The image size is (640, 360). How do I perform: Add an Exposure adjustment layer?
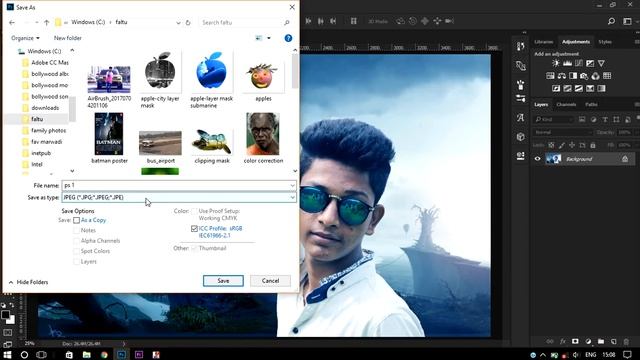click(x=590, y=63)
